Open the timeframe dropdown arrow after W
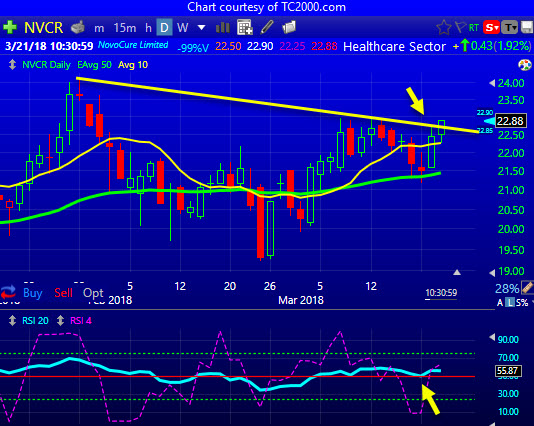Image resolution: width=534 pixels, height=426 pixels. point(201,27)
